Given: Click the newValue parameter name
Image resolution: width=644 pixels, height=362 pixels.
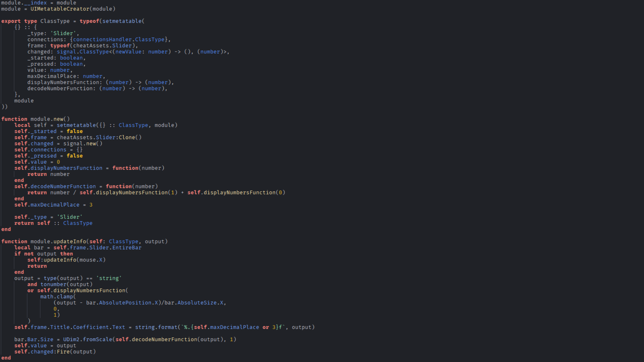Looking at the screenshot, I should tap(128, 52).
